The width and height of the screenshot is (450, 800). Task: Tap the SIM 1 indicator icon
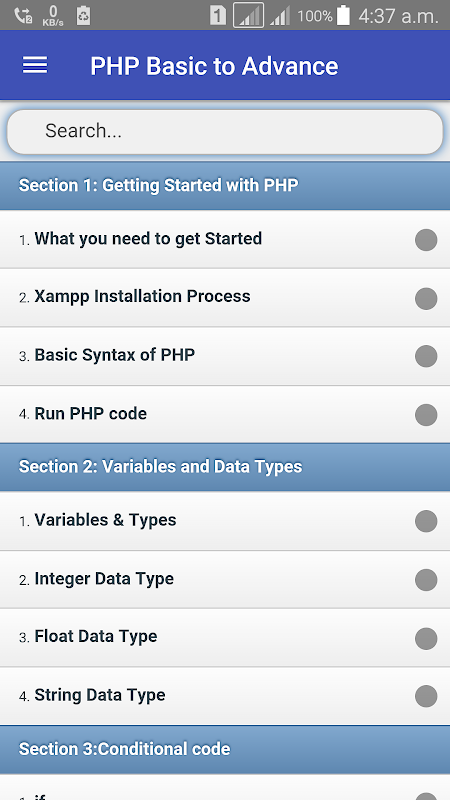[218, 16]
